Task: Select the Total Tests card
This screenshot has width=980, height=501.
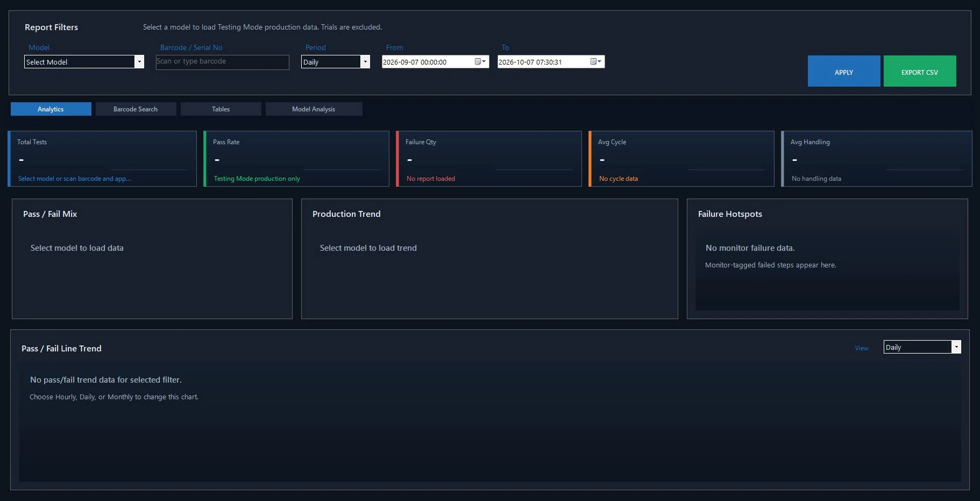Action: click(102, 159)
